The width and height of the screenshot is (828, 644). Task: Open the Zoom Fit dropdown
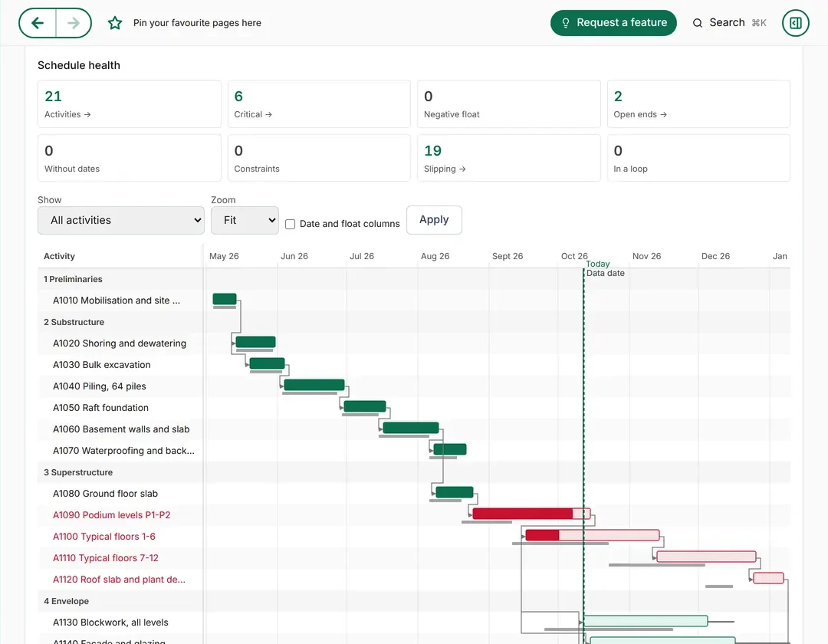(245, 220)
